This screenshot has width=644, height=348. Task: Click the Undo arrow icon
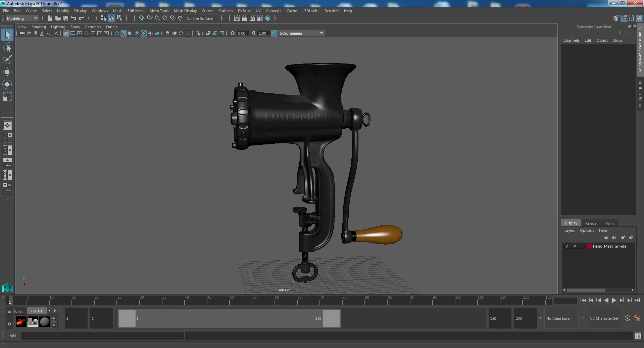(x=73, y=18)
